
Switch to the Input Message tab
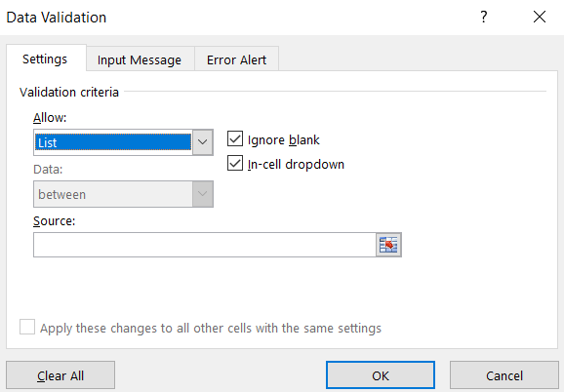pos(140,60)
